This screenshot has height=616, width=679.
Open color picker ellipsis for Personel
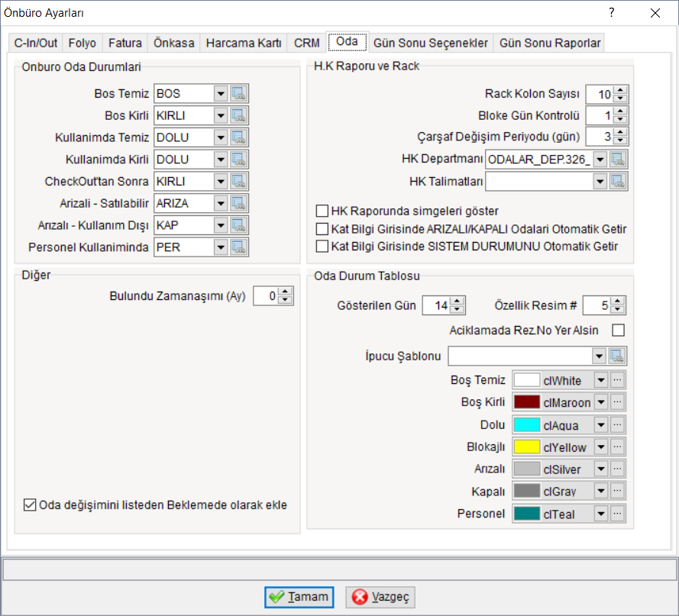[x=617, y=514]
